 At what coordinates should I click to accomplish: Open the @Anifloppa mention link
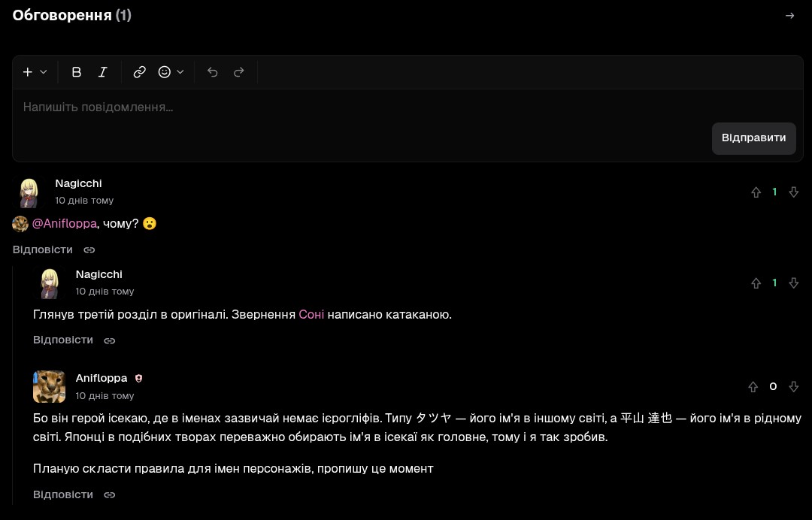tap(64, 223)
